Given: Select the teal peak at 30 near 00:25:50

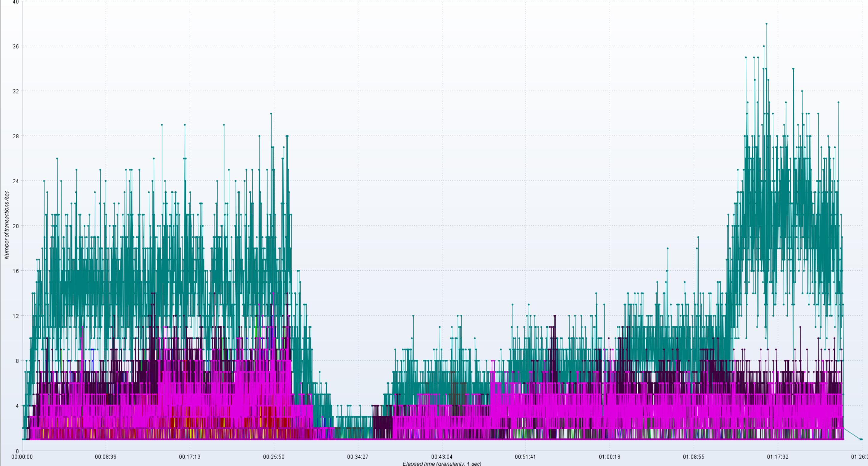Looking at the screenshot, I should tap(271, 114).
